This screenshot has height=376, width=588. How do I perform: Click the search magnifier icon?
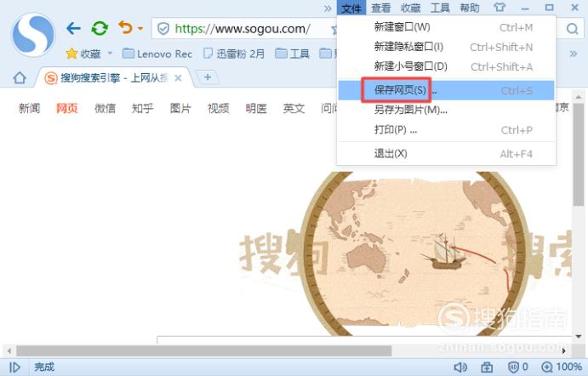(x=572, y=28)
